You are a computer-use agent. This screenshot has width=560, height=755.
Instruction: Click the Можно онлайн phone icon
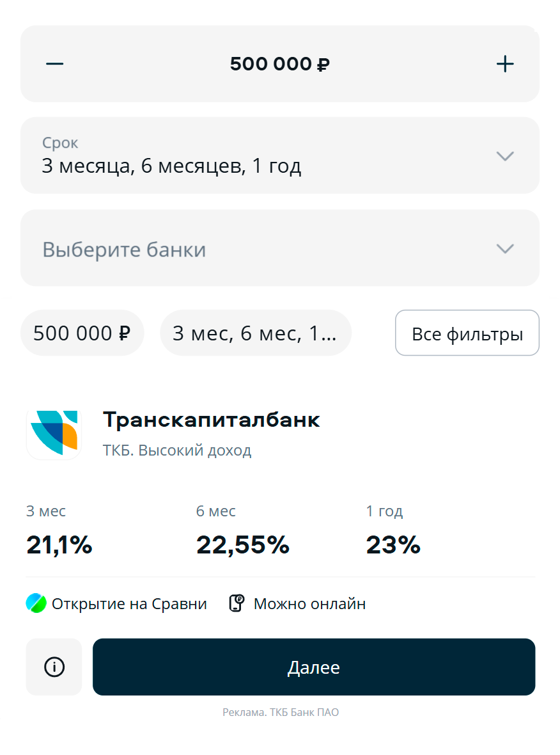point(237,603)
